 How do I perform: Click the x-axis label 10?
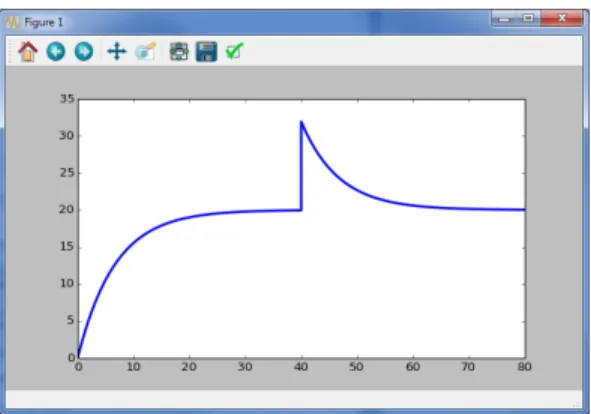point(133,367)
